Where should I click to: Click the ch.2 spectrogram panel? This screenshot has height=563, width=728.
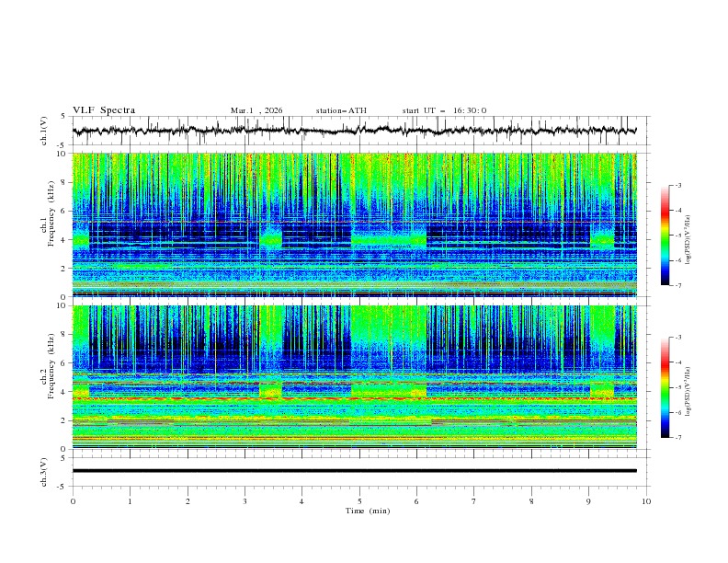(355, 377)
